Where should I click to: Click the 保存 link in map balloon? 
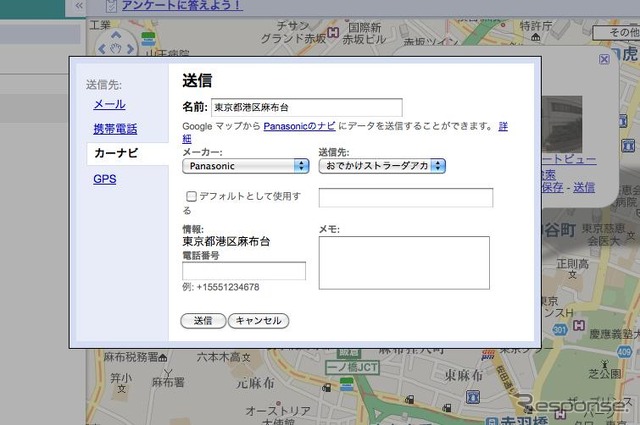tap(553, 187)
